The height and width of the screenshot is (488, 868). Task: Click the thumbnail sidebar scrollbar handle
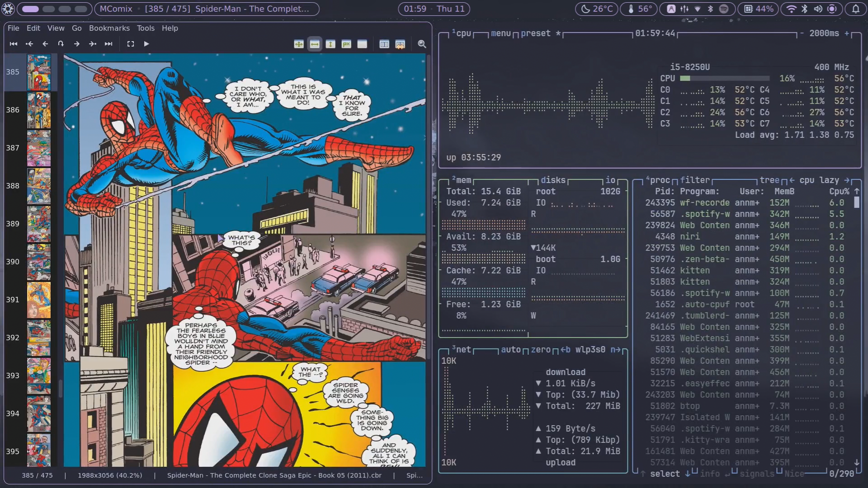pos(60,388)
